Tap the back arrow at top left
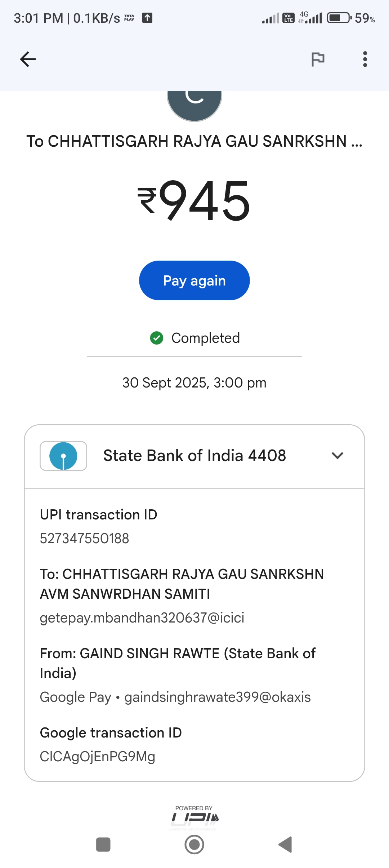Image resolution: width=389 pixels, height=868 pixels. tap(28, 59)
